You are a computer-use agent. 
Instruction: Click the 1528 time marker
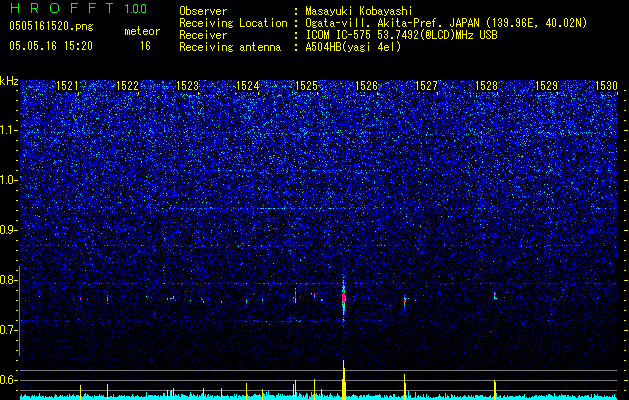pyautogui.click(x=486, y=86)
